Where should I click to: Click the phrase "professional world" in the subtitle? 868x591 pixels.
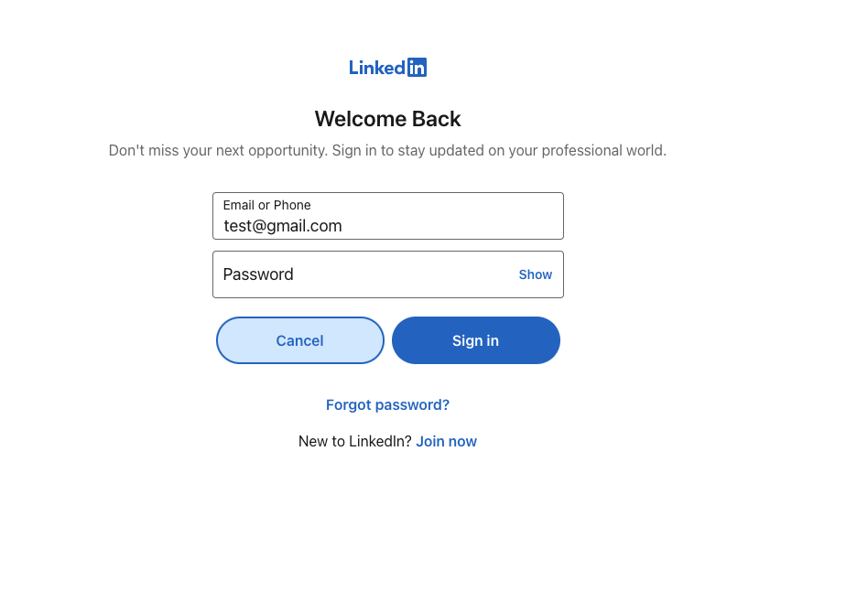tap(602, 151)
